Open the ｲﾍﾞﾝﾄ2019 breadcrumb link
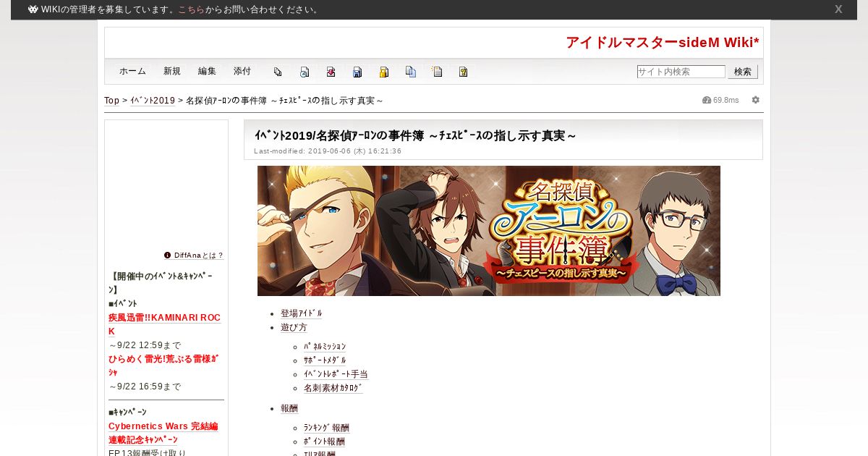 (153, 101)
